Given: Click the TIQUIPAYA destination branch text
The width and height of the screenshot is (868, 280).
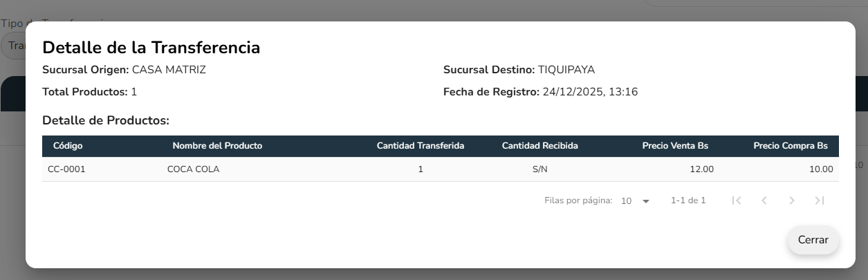Looking at the screenshot, I should pyautogui.click(x=566, y=70).
